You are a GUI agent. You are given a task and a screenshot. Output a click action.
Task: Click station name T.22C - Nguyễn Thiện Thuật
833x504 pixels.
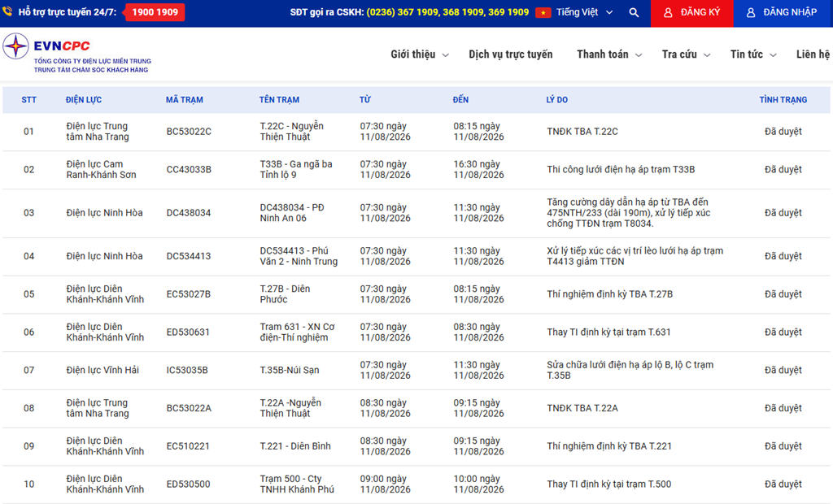[292, 132]
